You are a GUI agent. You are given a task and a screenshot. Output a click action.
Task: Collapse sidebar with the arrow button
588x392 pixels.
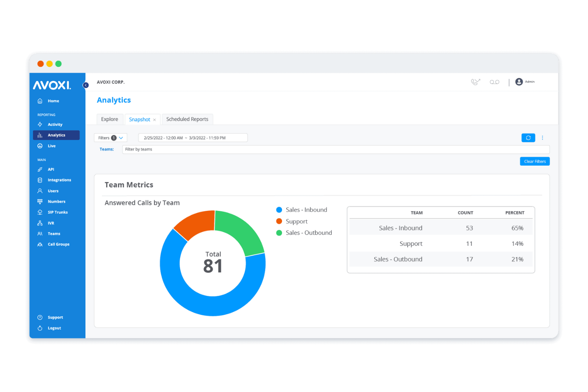coord(85,85)
